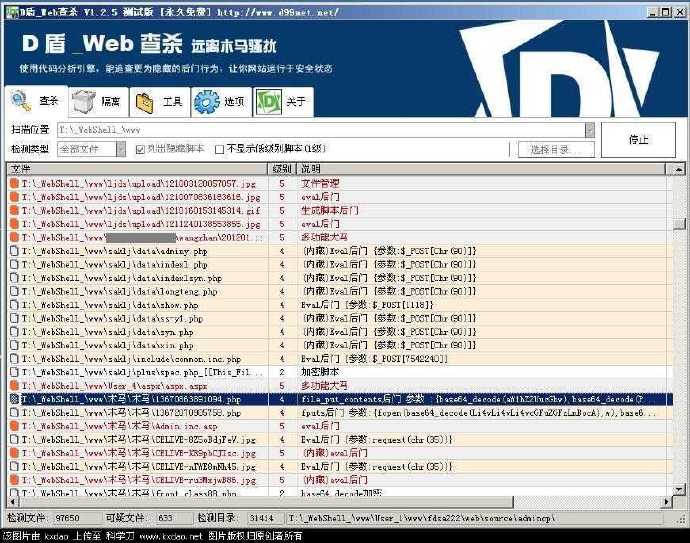690x543 pixels.
Task: Open the 检测类型 全部文件 dropdown
Action: (121, 149)
